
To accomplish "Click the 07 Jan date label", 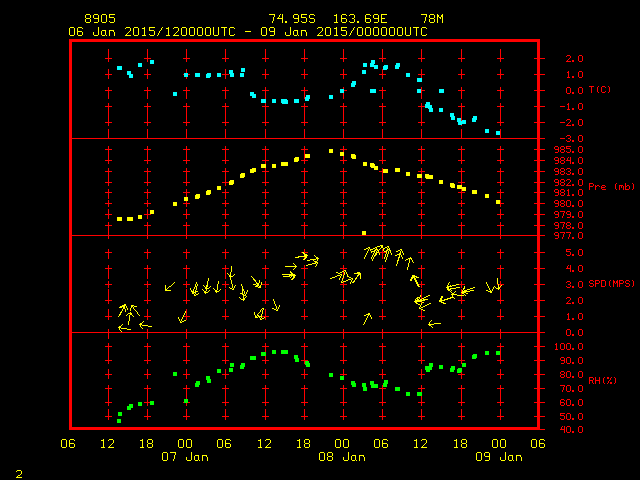I will [x=185, y=457].
